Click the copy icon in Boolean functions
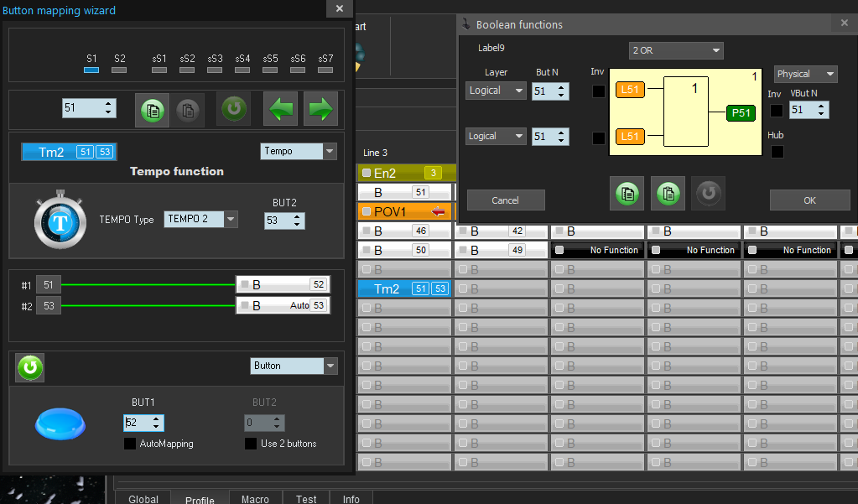Viewport: 858px width, 504px height. tap(627, 193)
